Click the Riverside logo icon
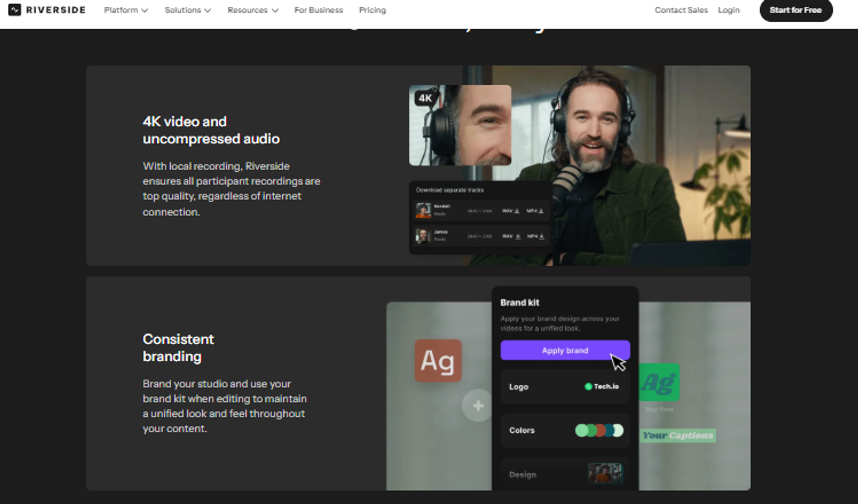Viewport: 858px width, 504px height. pyautogui.click(x=15, y=10)
